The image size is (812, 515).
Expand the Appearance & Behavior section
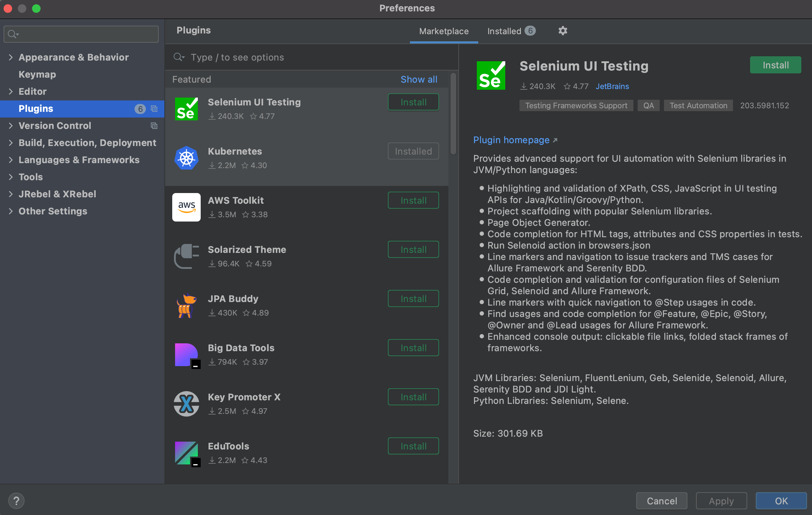(11, 57)
